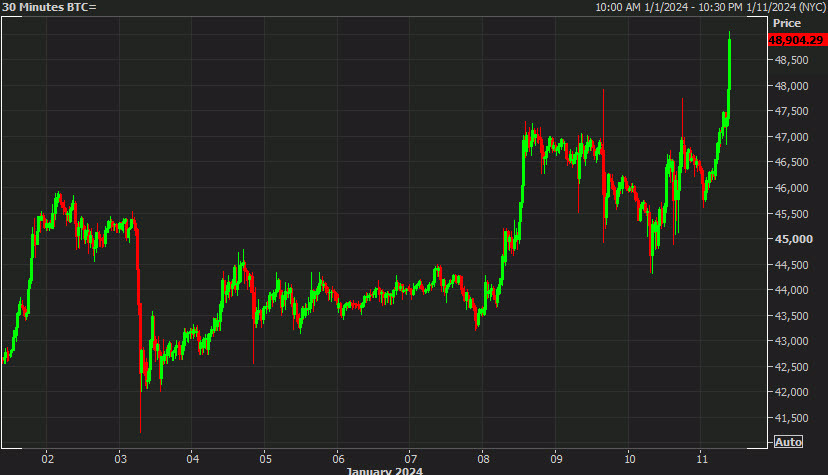Click the 46,500 price axis label
The image size is (828, 475).
pyautogui.click(x=791, y=162)
